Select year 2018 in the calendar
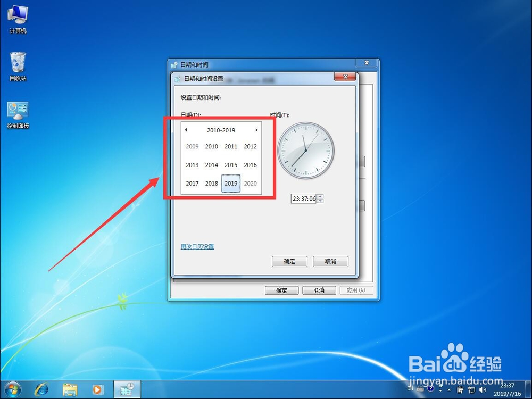Screen dimensions: 532x399 (211, 184)
